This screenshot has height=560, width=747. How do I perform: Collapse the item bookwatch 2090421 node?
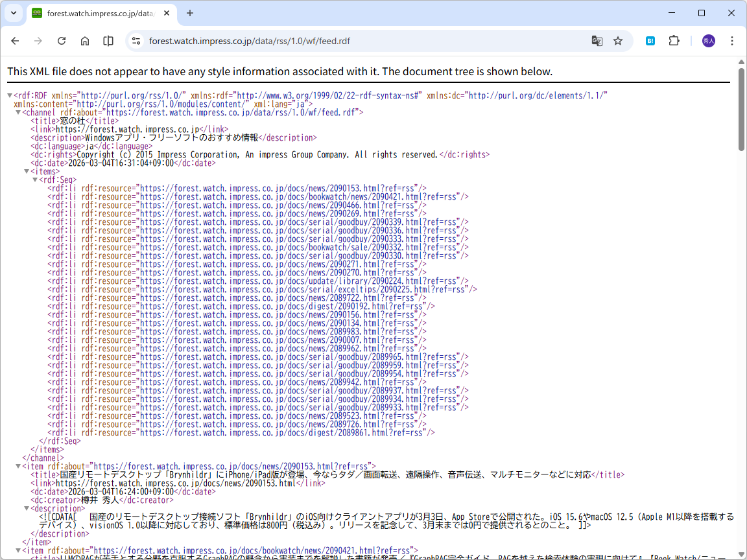point(18,550)
